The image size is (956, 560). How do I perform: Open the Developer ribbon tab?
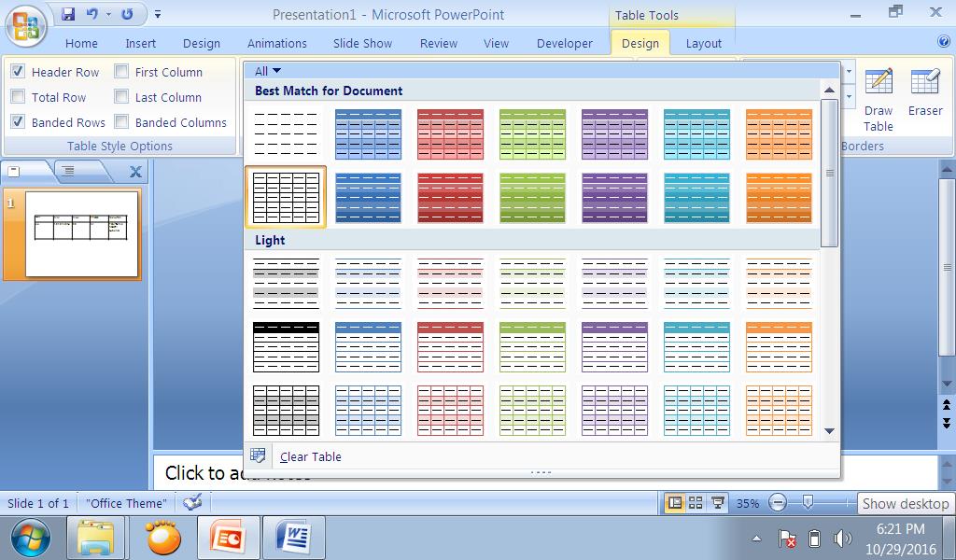(565, 43)
